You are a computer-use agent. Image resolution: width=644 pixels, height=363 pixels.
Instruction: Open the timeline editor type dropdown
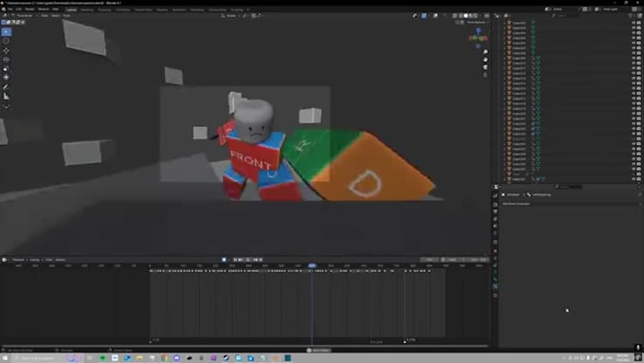(x=5, y=260)
